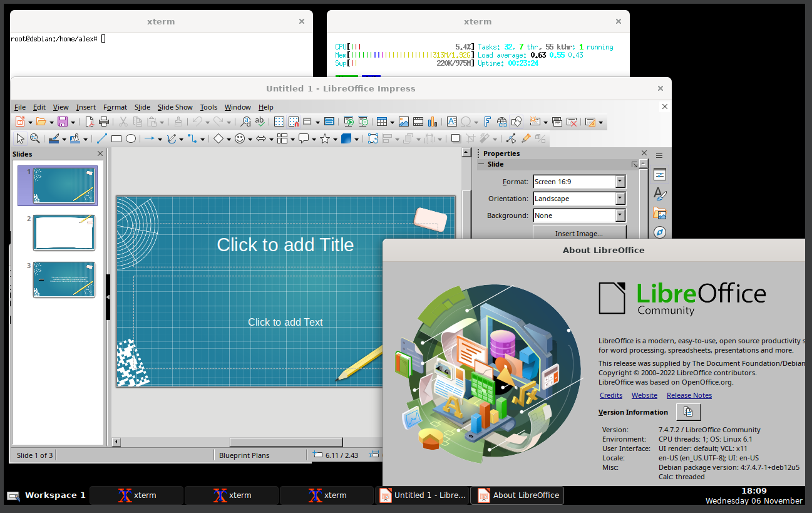Open the Slide Show menu
The width and height of the screenshot is (812, 513).
[x=175, y=107]
